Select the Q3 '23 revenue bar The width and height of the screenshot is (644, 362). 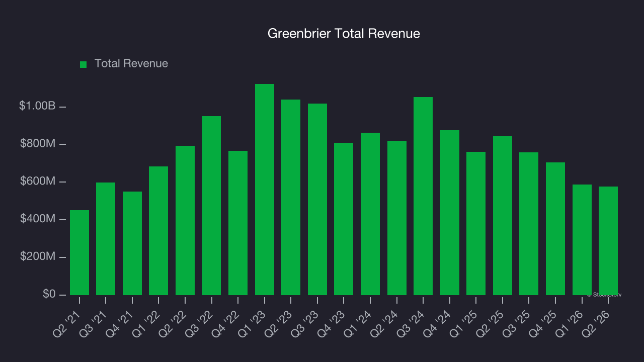317,199
